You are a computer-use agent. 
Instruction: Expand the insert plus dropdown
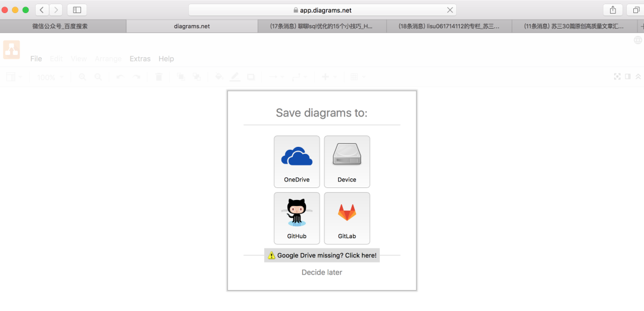point(329,77)
